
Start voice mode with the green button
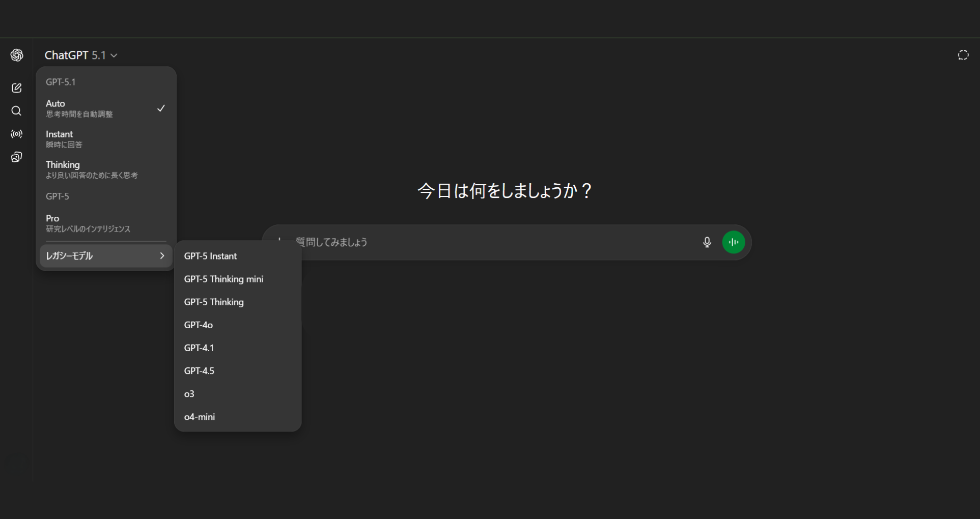[x=734, y=242]
